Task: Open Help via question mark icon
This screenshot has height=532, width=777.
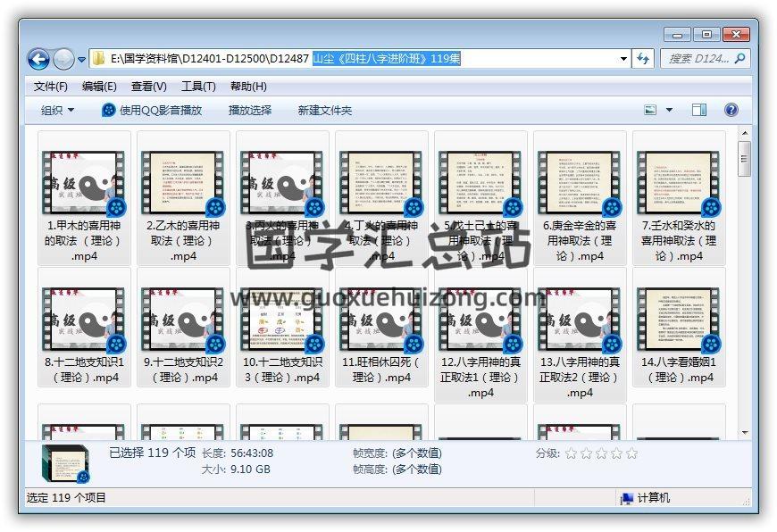Action: tap(731, 110)
